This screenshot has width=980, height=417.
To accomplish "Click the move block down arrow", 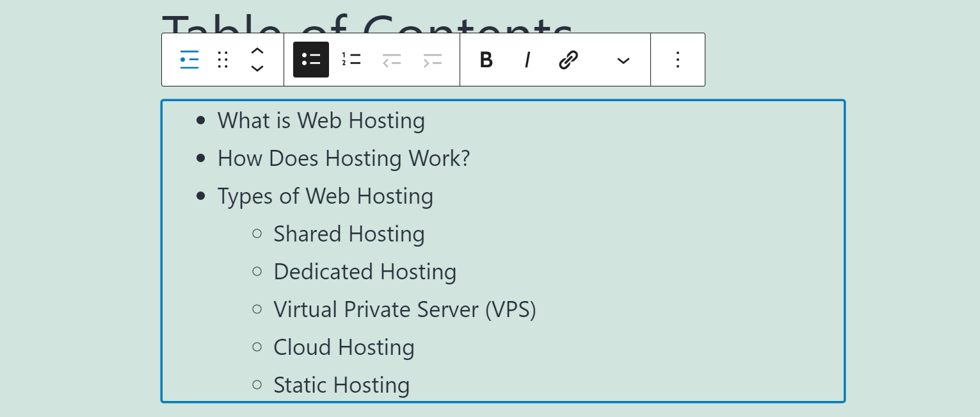I will (x=257, y=69).
